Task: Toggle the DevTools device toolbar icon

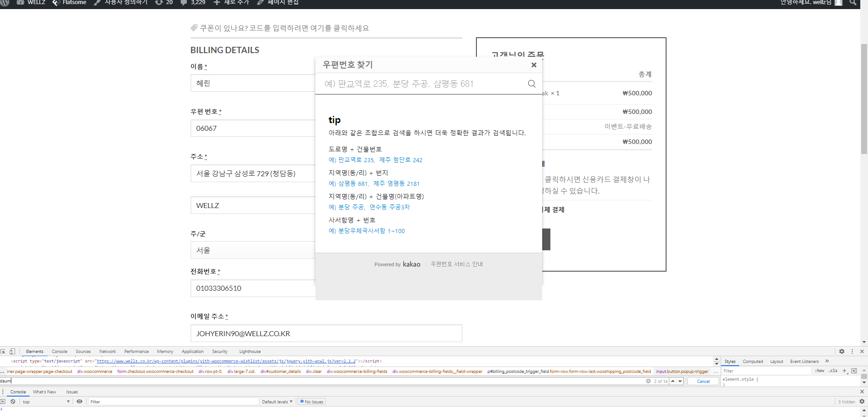Action: click(12, 351)
